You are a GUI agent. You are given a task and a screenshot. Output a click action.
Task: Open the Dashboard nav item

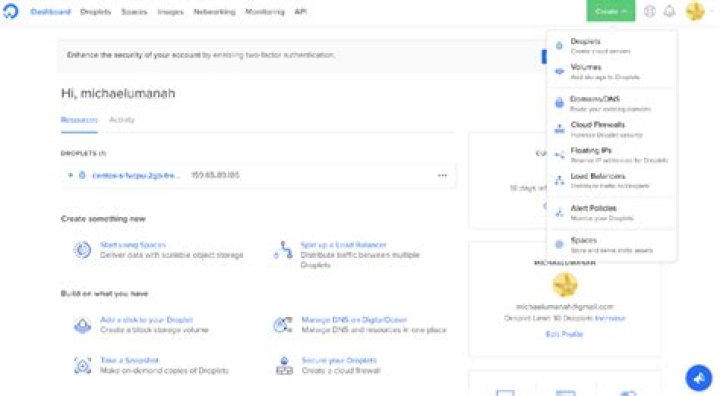(x=51, y=11)
